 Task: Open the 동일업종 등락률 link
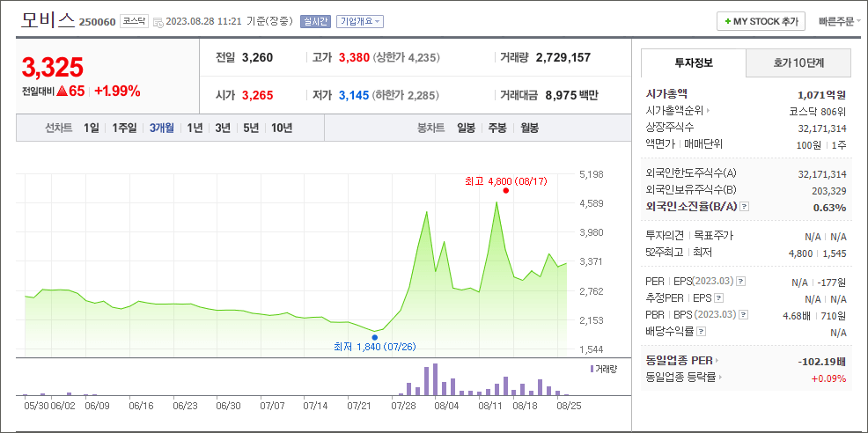click(x=685, y=377)
